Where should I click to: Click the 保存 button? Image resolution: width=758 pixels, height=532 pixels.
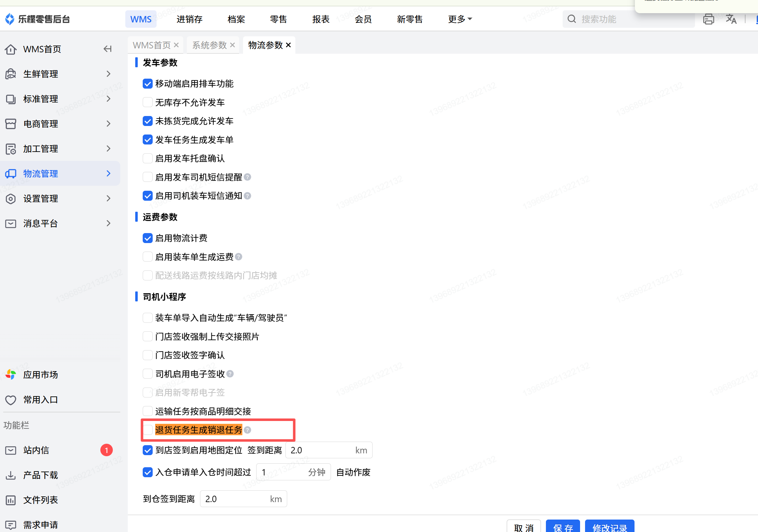click(x=563, y=527)
